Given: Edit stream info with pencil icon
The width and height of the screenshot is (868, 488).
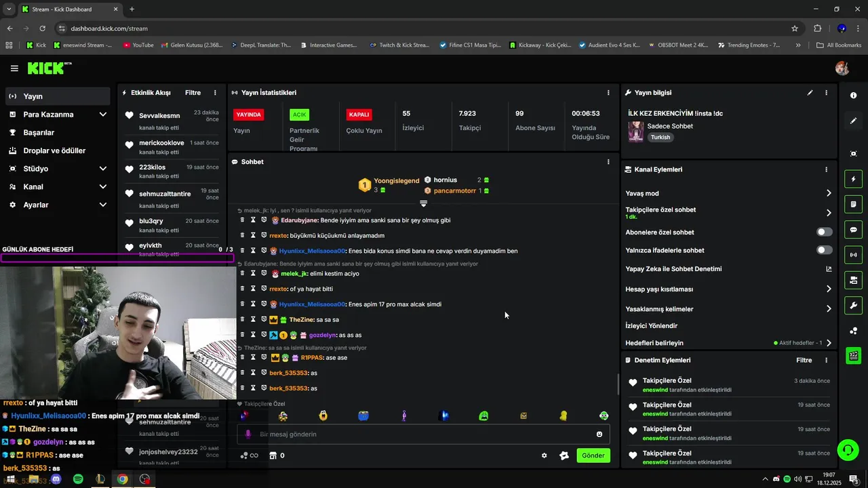Looking at the screenshot, I should click(810, 93).
